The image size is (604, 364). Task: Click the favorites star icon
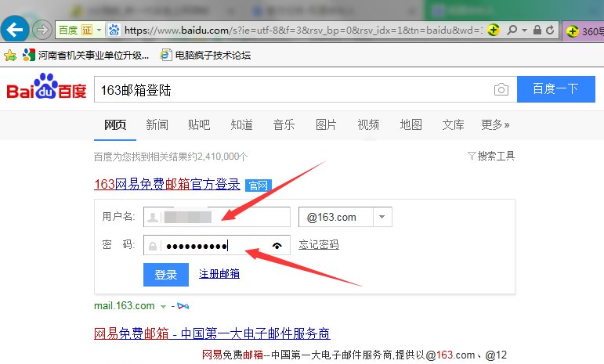coord(10,56)
